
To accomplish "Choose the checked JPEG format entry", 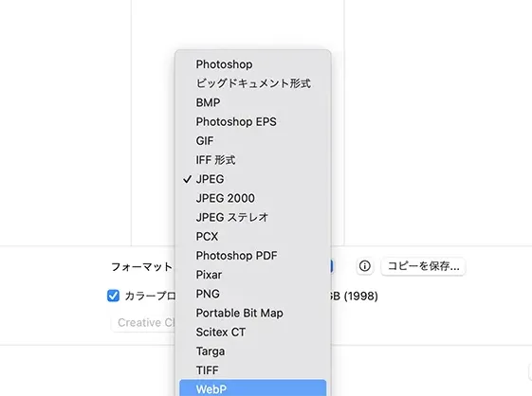I will point(253,179).
